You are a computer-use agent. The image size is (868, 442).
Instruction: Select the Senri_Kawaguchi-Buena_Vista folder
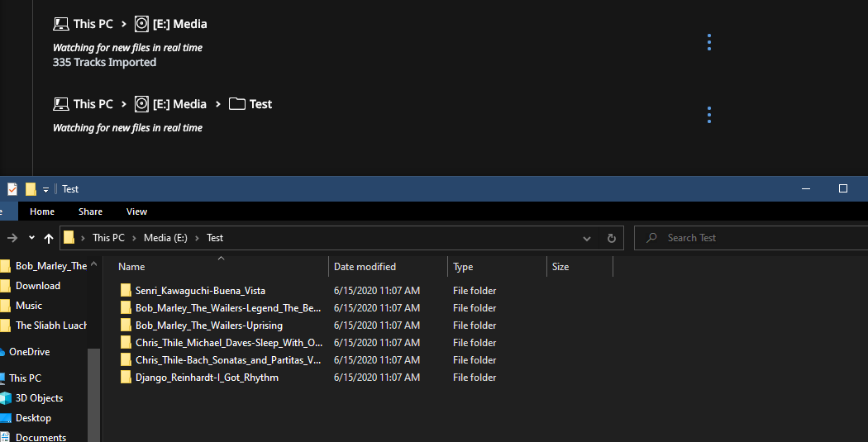200,291
